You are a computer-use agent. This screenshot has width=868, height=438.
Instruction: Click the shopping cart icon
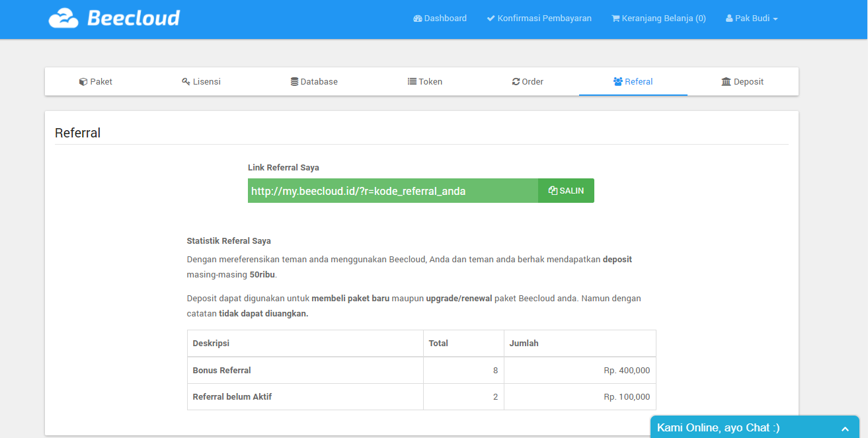(x=615, y=18)
